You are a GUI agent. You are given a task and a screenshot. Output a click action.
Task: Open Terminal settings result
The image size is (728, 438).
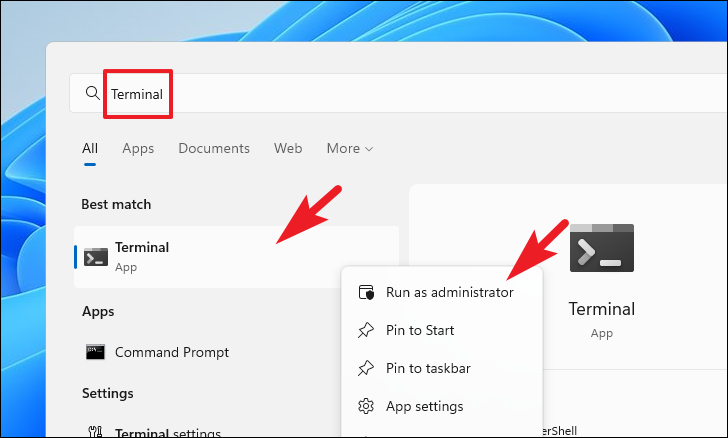[x=168, y=432]
